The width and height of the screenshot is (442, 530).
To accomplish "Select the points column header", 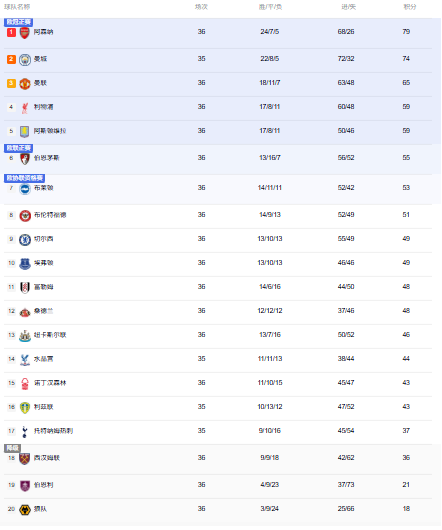I will [x=410, y=7].
